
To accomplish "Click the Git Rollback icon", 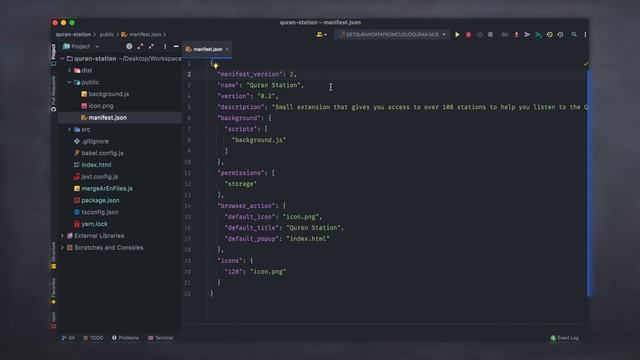I will click(x=560, y=35).
